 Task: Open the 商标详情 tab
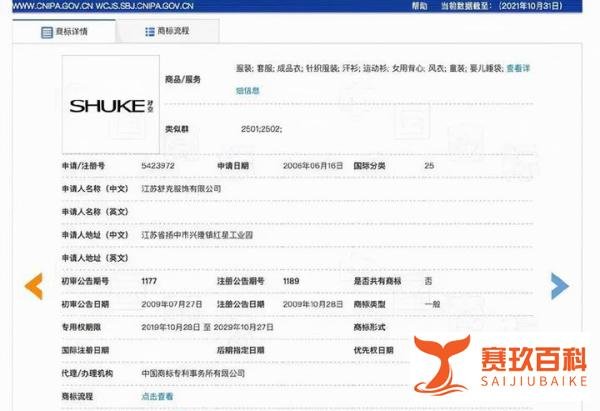click(x=64, y=31)
